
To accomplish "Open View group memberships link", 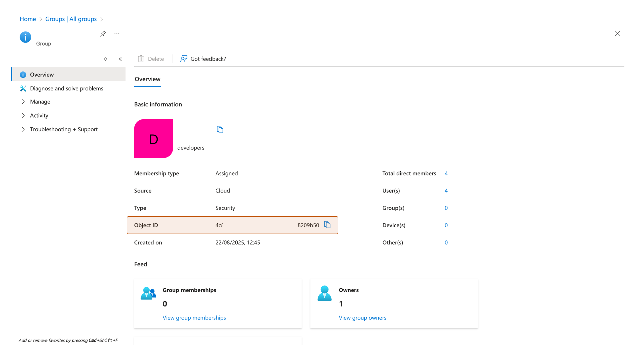I will click(194, 318).
